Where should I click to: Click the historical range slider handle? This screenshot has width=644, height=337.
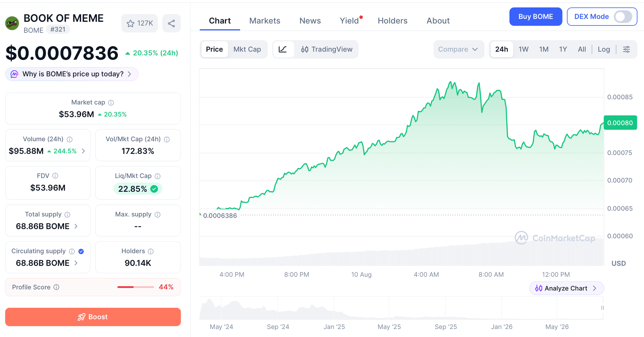click(x=602, y=308)
